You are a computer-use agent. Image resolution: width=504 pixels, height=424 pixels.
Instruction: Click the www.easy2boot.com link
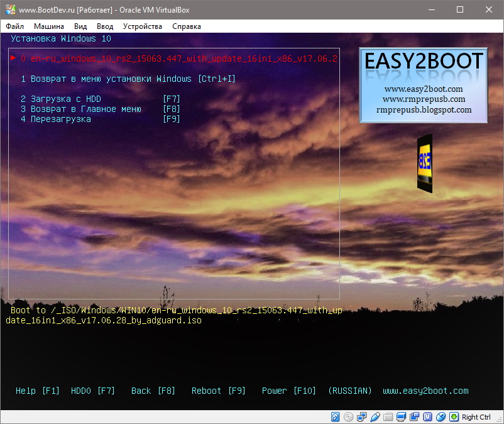(x=425, y=391)
